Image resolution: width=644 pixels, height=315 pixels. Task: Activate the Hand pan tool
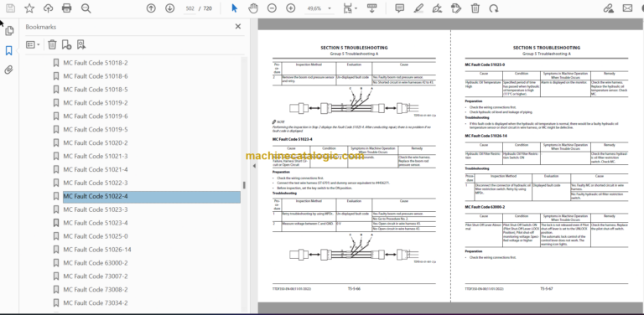tap(253, 8)
